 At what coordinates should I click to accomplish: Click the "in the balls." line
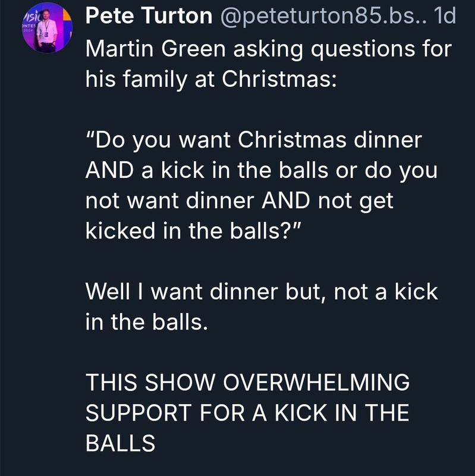147,322
